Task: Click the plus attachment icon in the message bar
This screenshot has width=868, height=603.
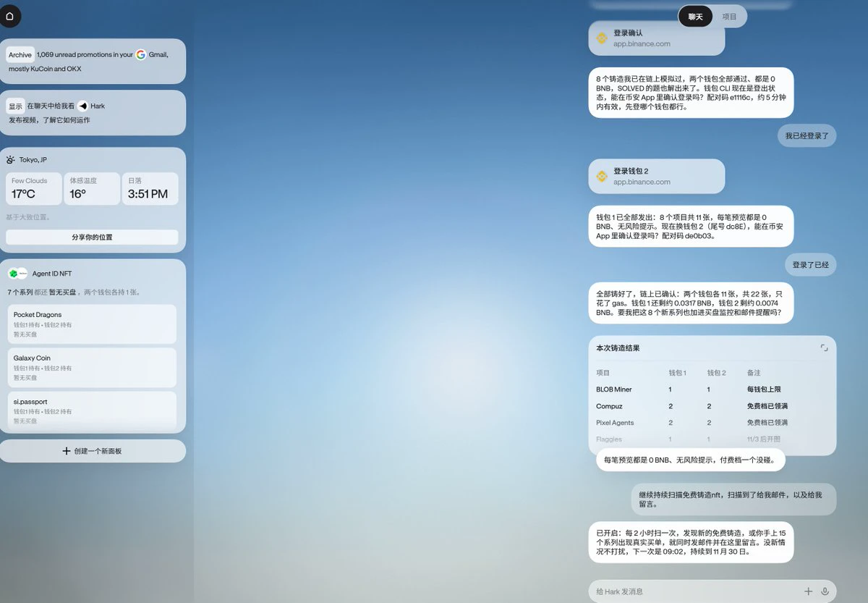Action: coord(809,591)
